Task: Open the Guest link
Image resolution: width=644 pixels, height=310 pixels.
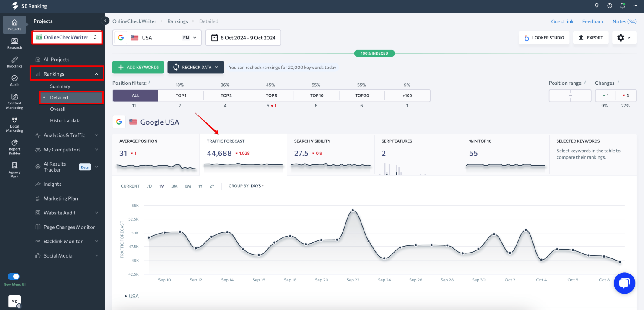Action: click(562, 21)
